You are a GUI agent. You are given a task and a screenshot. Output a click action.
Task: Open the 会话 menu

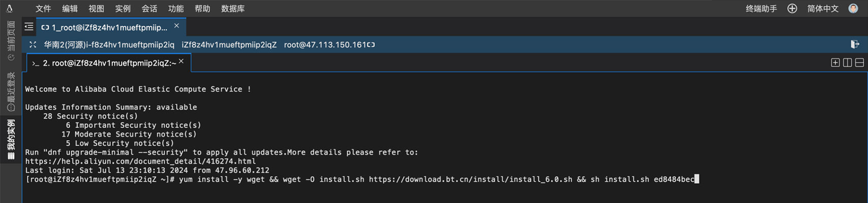pos(149,9)
